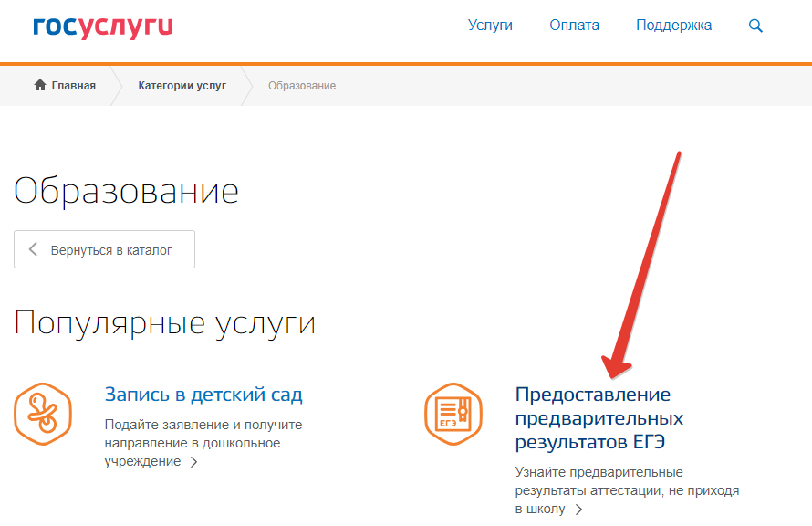Open the Оплата menu item
Viewport: 812px width, 526px height.
(574, 26)
